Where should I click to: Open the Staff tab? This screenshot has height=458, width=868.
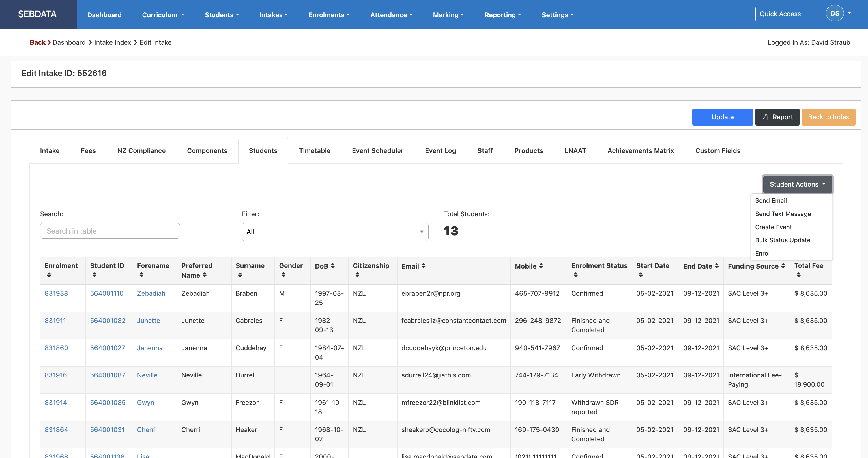485,150
